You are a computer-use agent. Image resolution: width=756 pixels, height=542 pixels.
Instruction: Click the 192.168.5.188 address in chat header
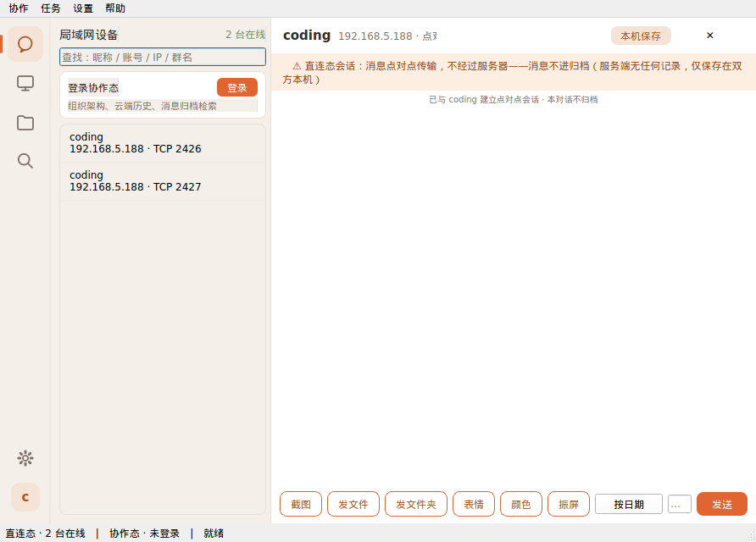point(375,36)
